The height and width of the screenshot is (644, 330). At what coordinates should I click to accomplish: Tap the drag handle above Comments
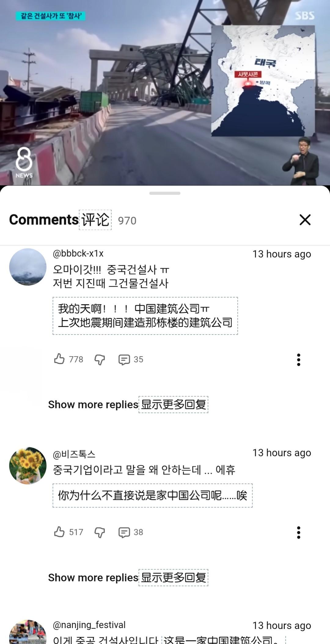tap(165, 193)
